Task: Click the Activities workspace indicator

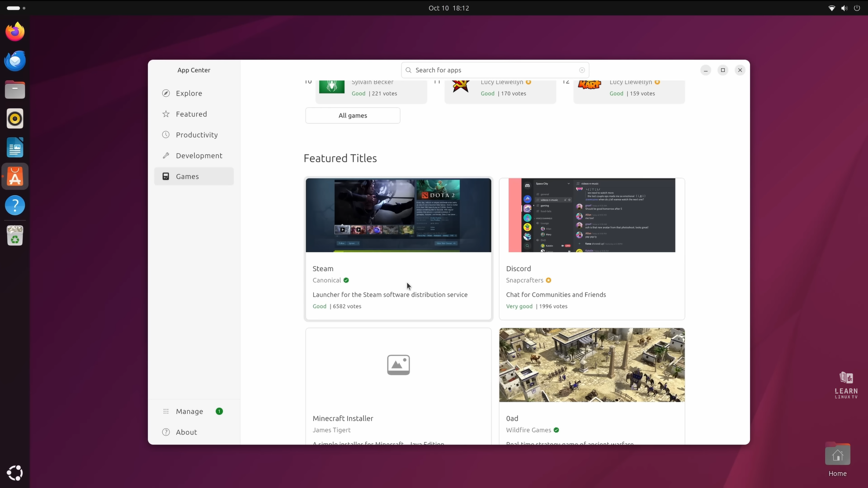Action: (x=16, y=8)
